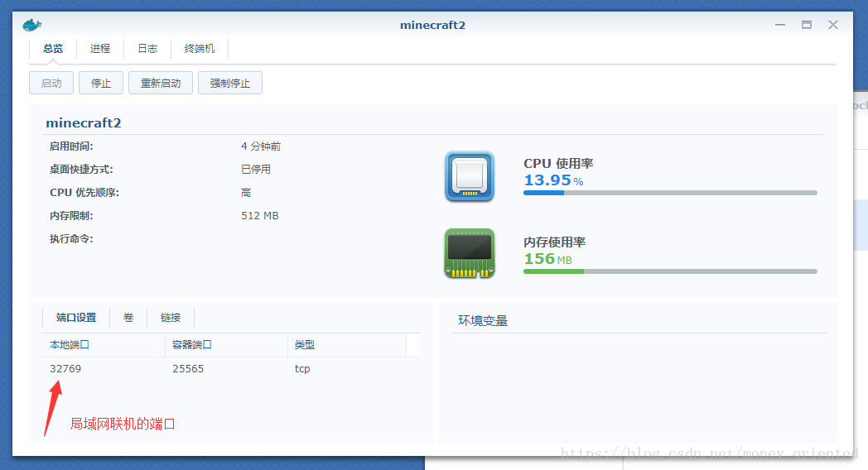Viewport: 868px width, 470px height.
Task: Click the CPU 优先顺序 label
Action: pyautogui.click(x=84, y=193)
